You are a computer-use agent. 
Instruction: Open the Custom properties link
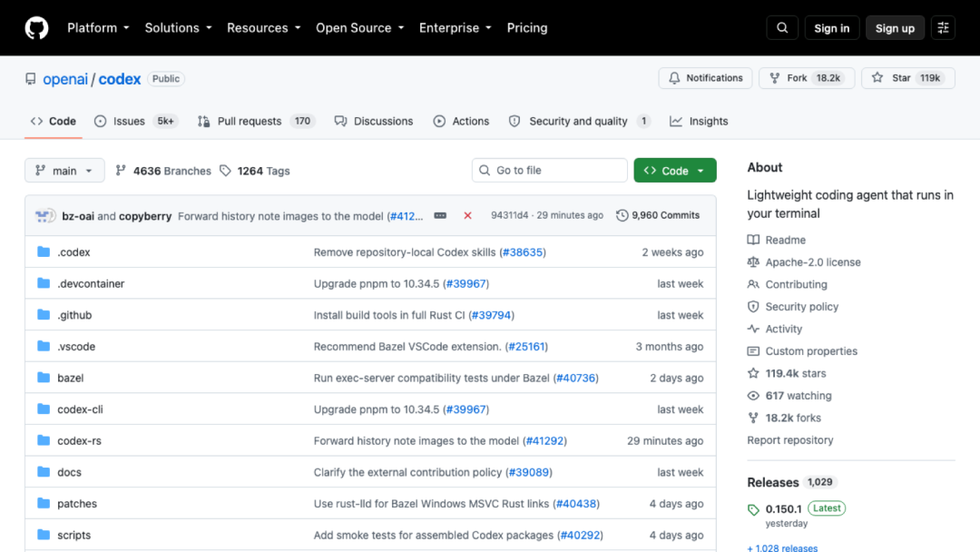(811, 351)
